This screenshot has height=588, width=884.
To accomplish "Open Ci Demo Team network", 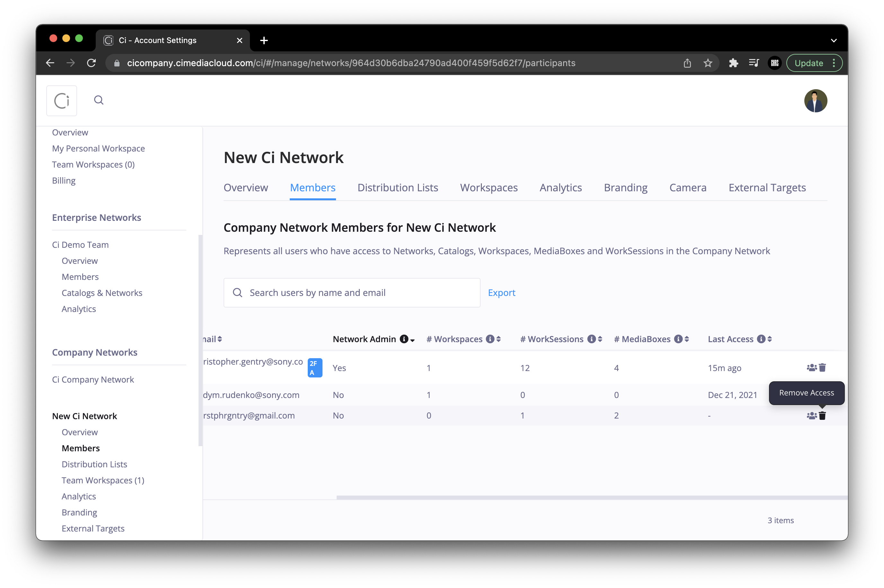I will tap(80, 245).
